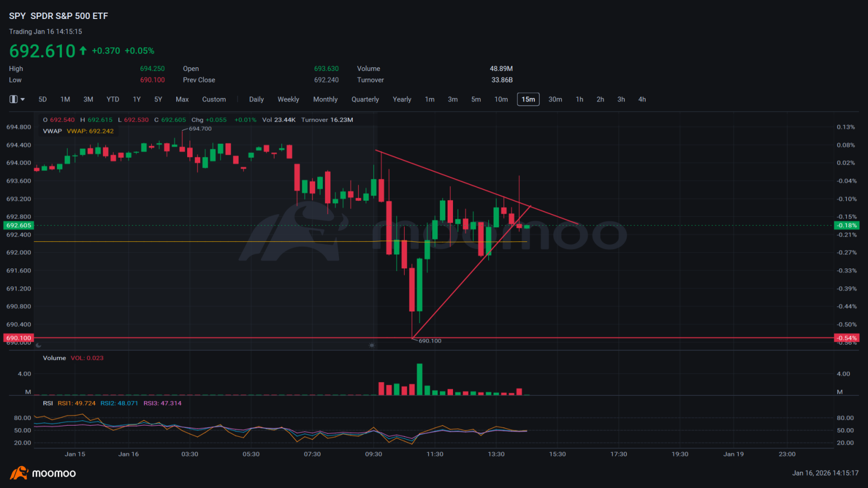Click the VOL: 0.023 value
Viewport: 868px width, 488px height.
coord(87,358)
